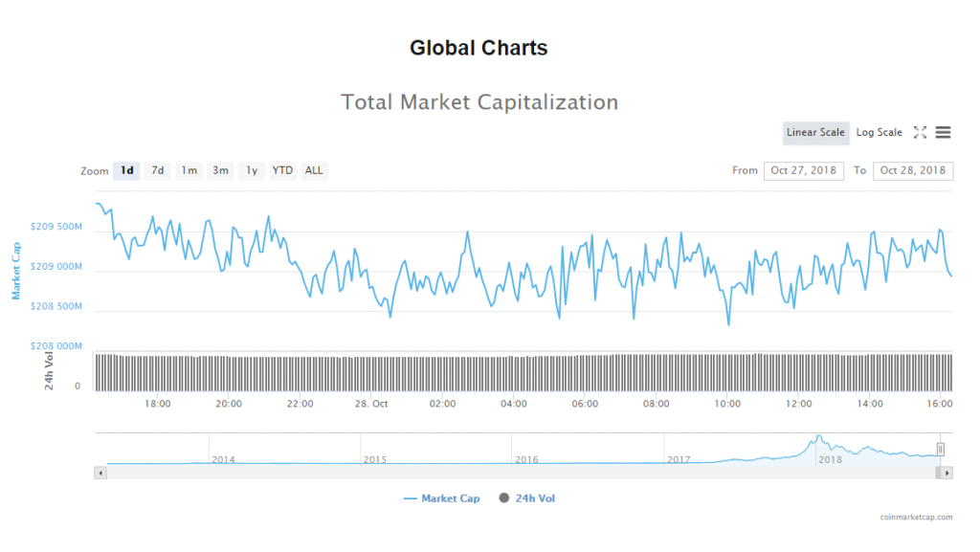Click navigator scrollbar right arrow
The height and width of the screenshot is (552, 980).
(x=947, y=473)
